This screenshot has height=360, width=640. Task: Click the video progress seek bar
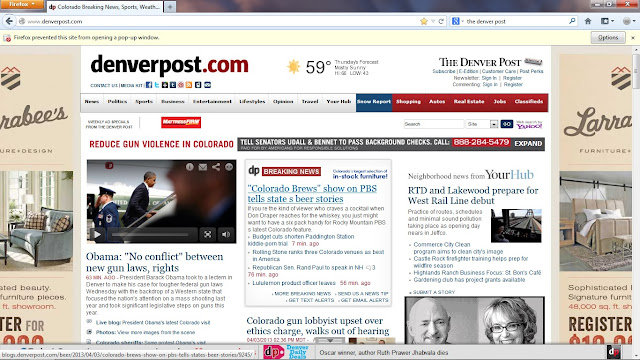[150, 235]
